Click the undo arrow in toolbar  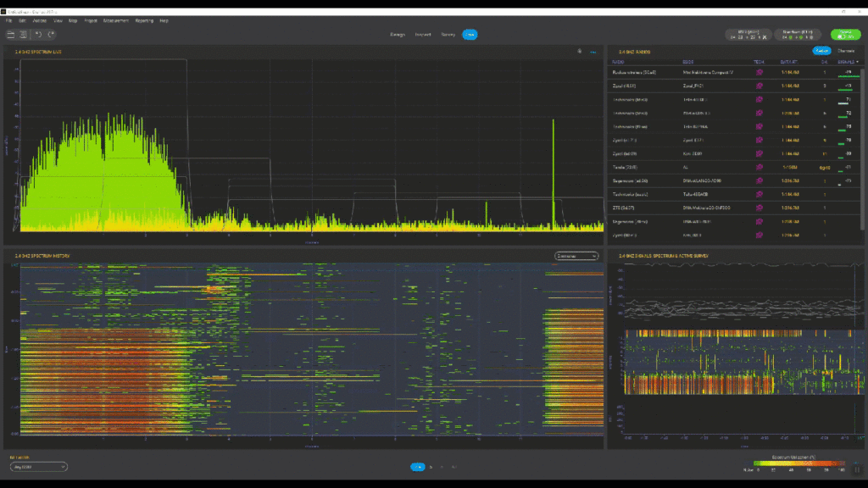(x=38, y=35)
